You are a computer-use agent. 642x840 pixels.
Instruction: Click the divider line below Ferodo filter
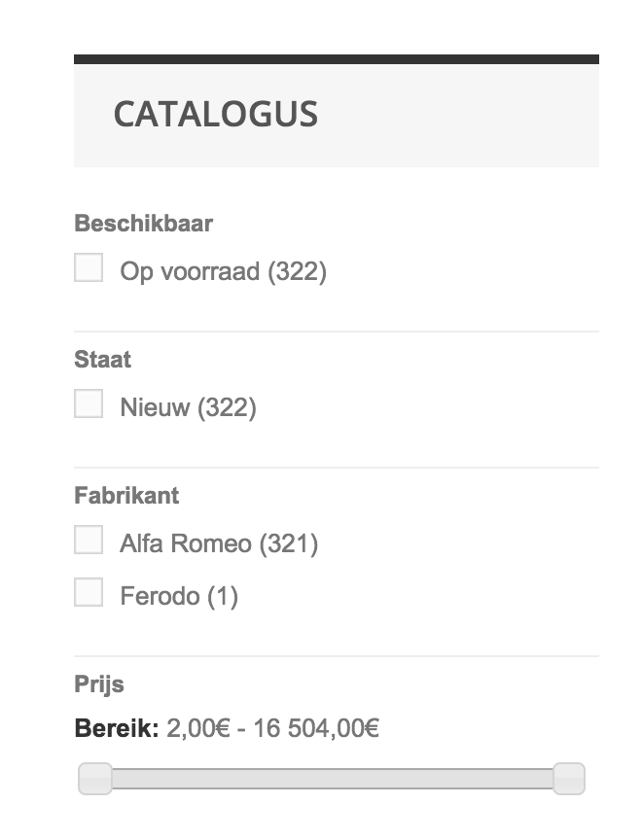point(336,656)
